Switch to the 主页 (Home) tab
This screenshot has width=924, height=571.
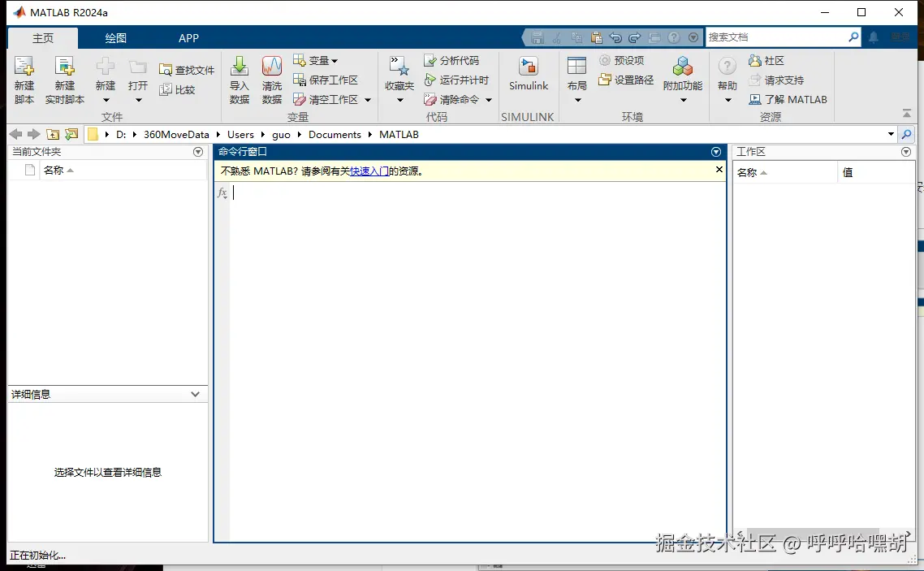(x=43, y=38)
